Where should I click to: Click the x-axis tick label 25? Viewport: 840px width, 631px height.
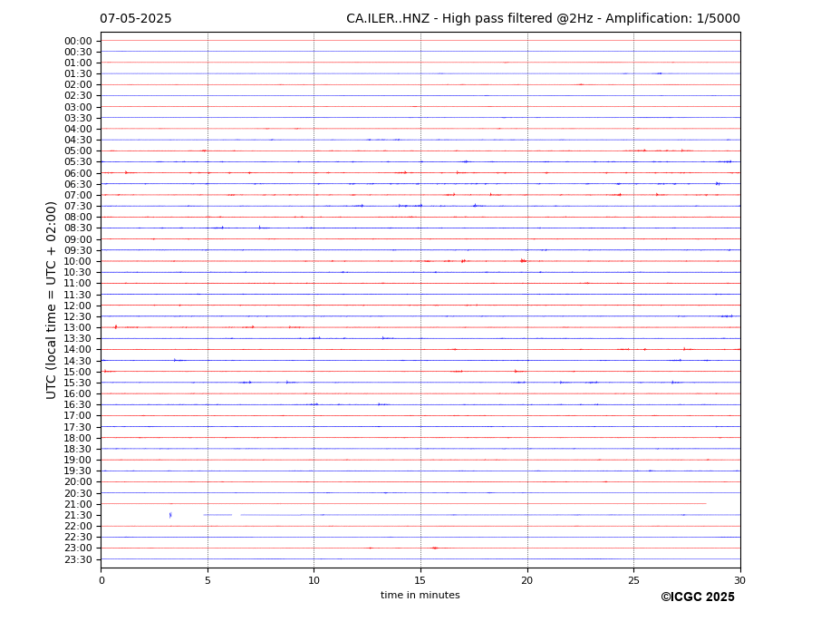tap(633, 580)
